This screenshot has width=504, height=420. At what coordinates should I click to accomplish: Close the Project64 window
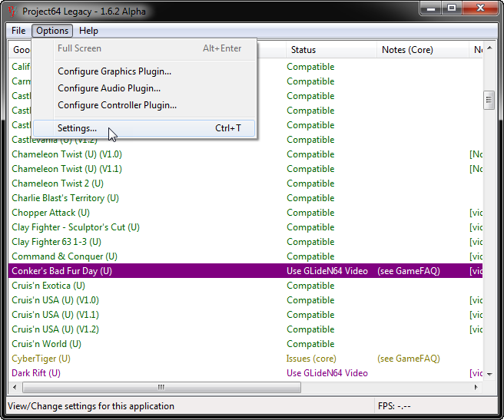click(x=480, y=8)
